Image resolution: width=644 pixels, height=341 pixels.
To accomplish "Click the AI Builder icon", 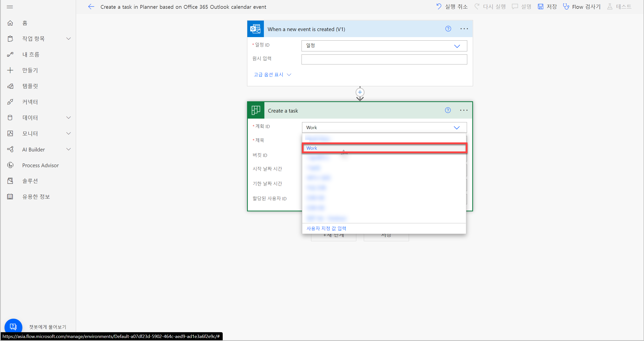I will click(10, 149).
